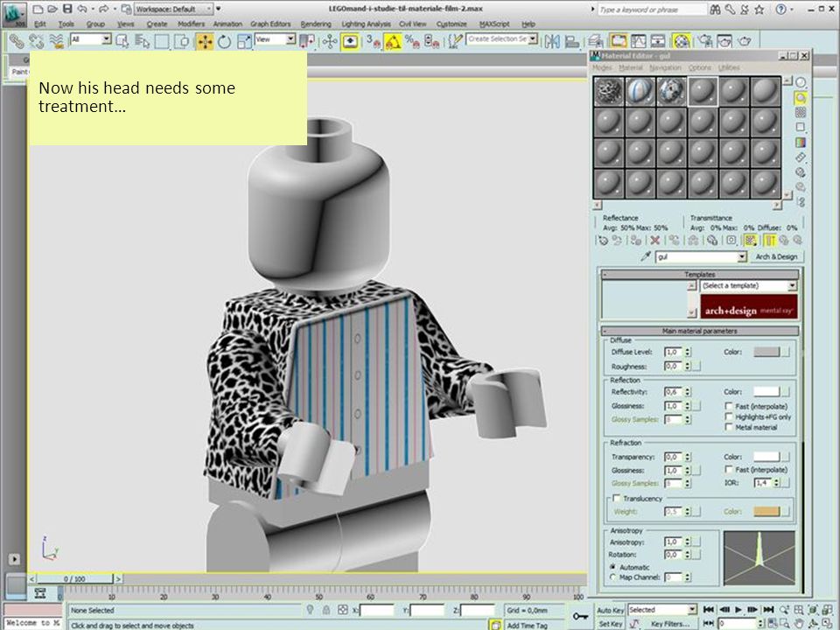Image resolution: width=840 pixels, height=630 pixels.
Task: Open the Create Selection Set dropdown
Action: (502, 39)
